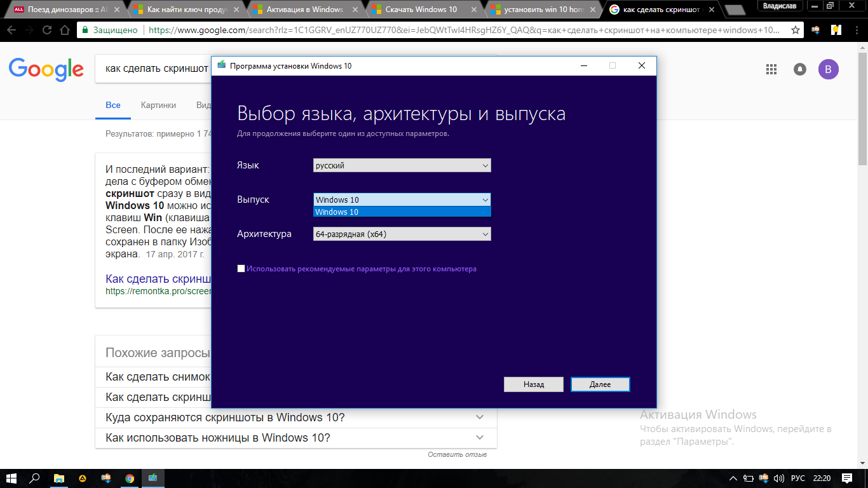The height and width of the screenshot is (488, 868).
Task: Click the РУС language indicator
Action: tap(798, 478)
